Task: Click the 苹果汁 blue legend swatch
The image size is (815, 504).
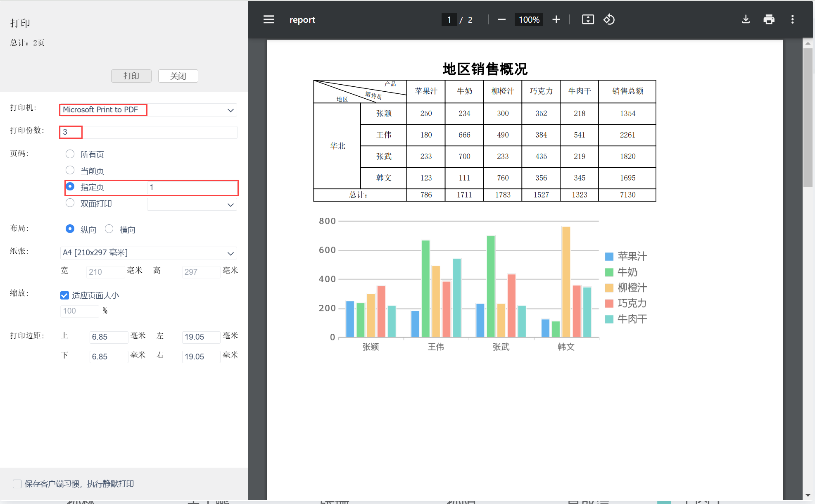Action: coord(609,257)
